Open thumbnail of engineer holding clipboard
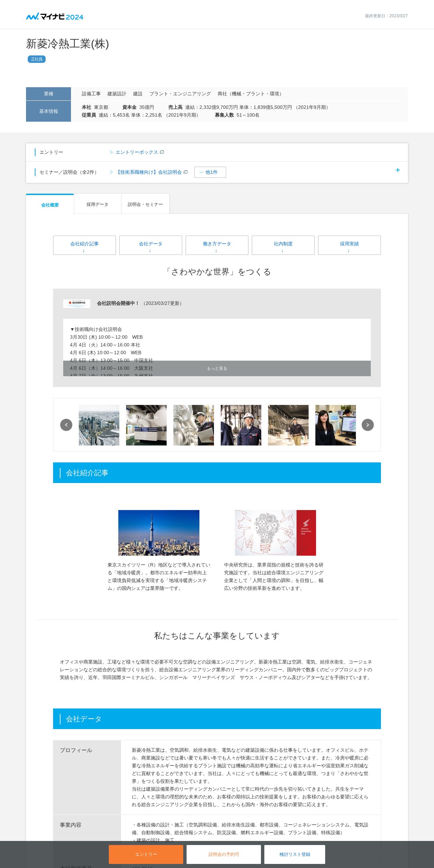The image size is (434, 868). [194, 425]
